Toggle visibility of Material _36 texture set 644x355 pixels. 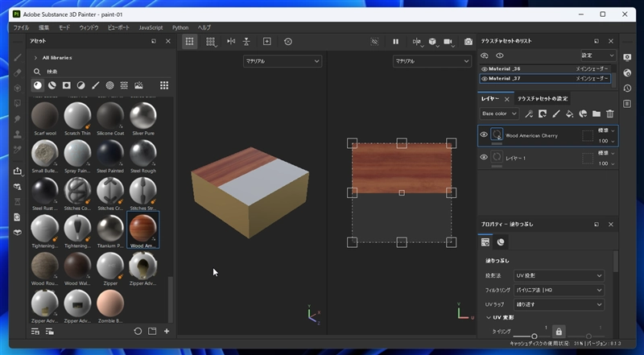[485, 69]
